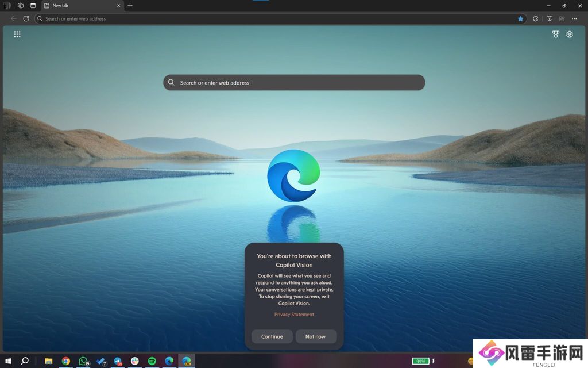Click Continue in Copilot Vision dialog
This screenshot has width=588, height=368.
272,336
